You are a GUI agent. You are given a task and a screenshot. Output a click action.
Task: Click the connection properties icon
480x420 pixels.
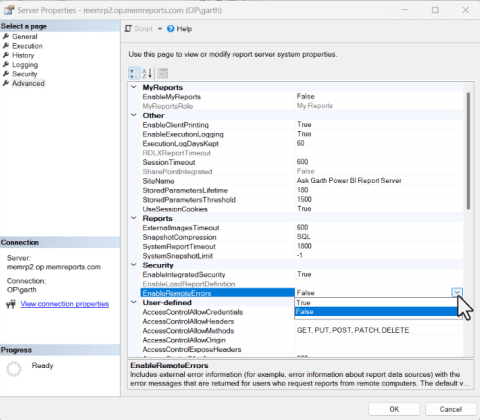click(x=11, y=304)
